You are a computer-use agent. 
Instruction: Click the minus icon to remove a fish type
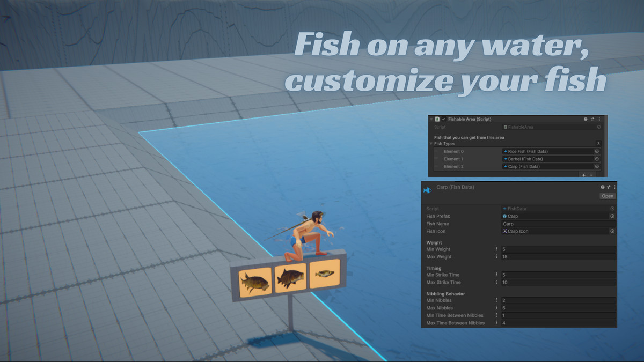pos(592,175)
